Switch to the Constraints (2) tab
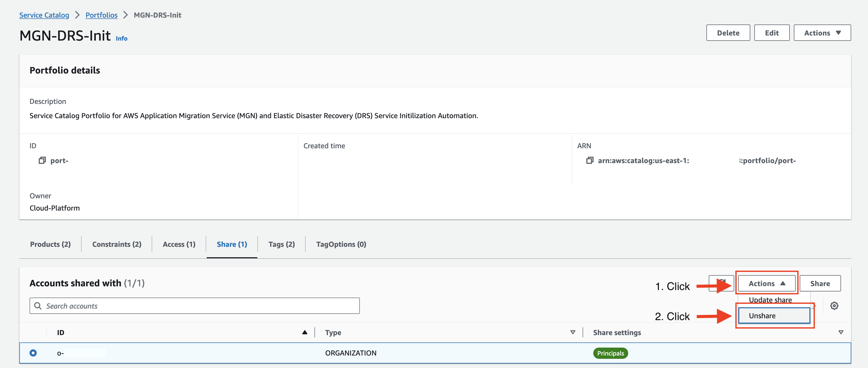Screen dimensions: 868x368 tap(116, 244)
